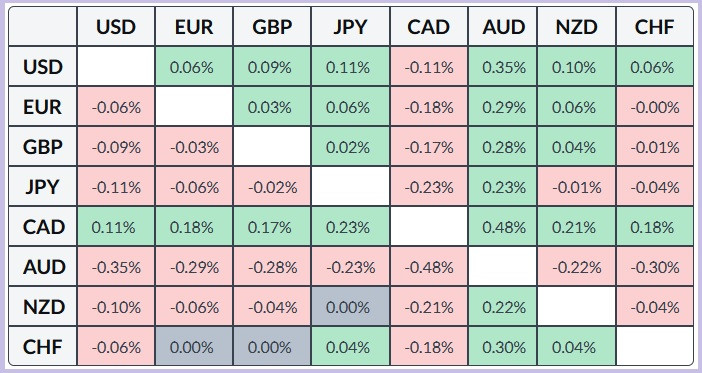Click the USD column header

click(x=116, y=26)
